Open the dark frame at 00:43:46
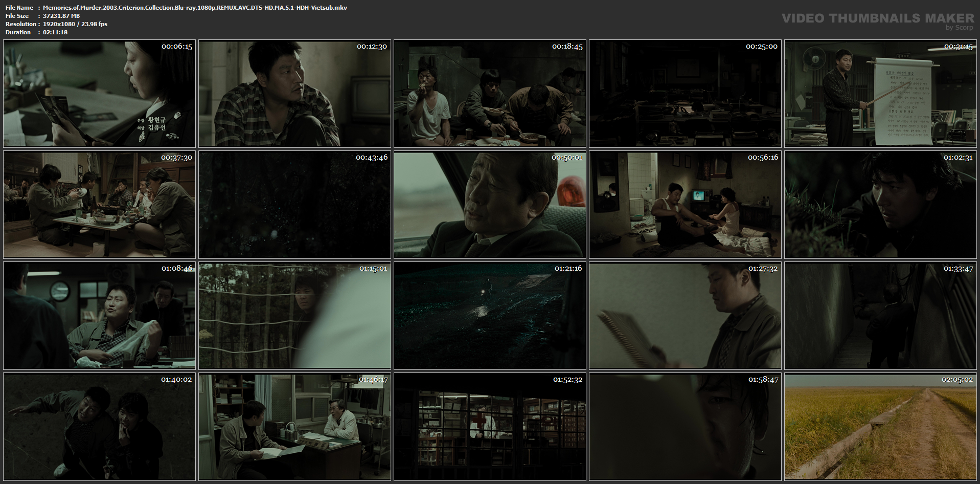 pos(294,205)
